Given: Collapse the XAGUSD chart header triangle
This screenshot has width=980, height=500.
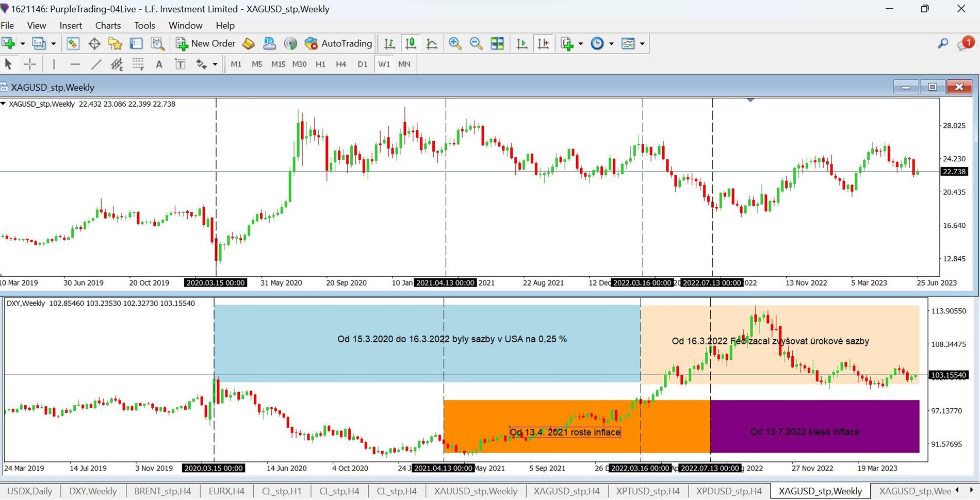Looking at the screenshot, I should tap(4, 104).
